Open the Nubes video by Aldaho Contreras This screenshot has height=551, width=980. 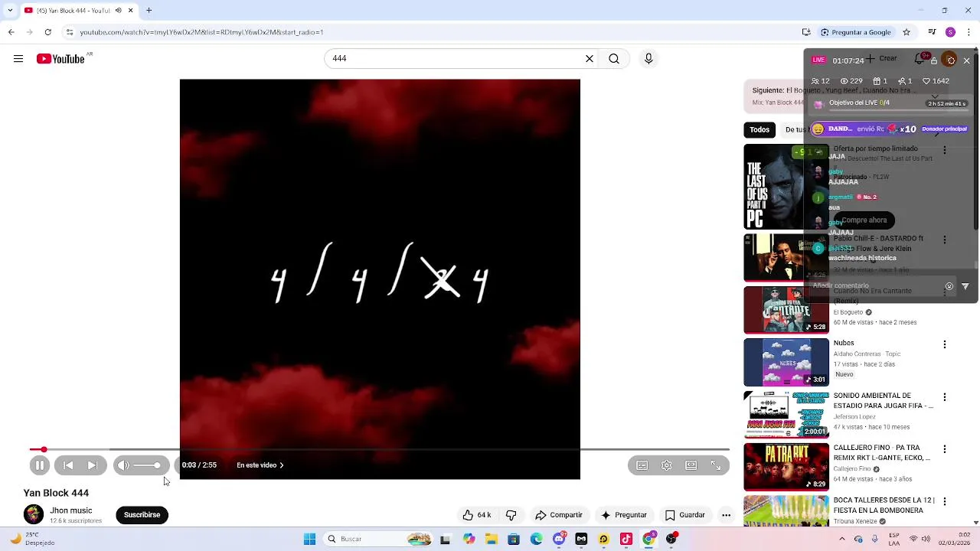tap(786, 363)
